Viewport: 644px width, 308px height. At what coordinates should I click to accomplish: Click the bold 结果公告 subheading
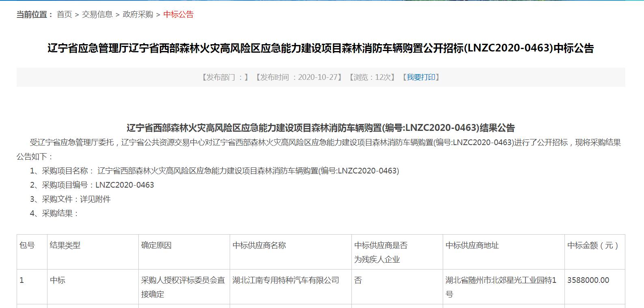point(321,128)
